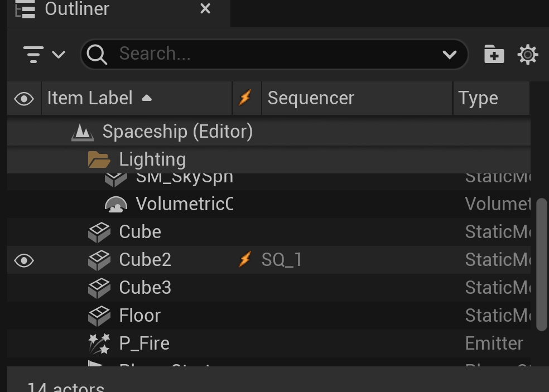Click the Floor static mesh icon
Screen dimensions: 549x392
[x=99, y=316]
